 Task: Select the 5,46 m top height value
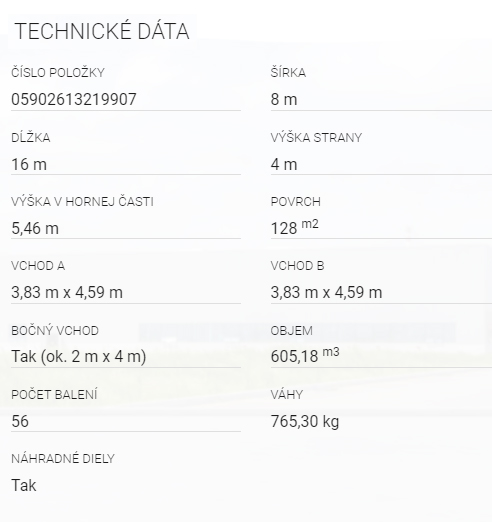[35, 229]
